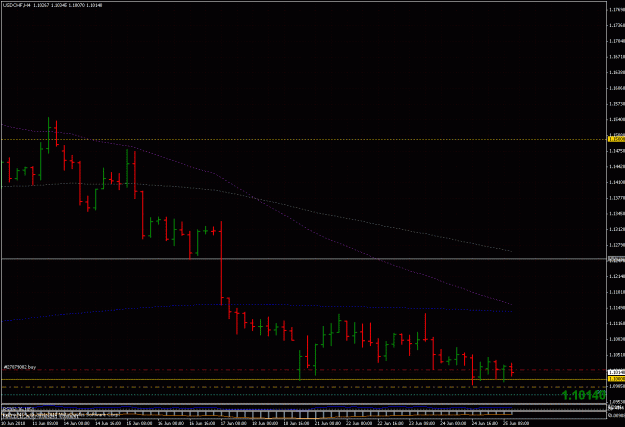Click the large green 1.10140 price display

pos(584,395)
